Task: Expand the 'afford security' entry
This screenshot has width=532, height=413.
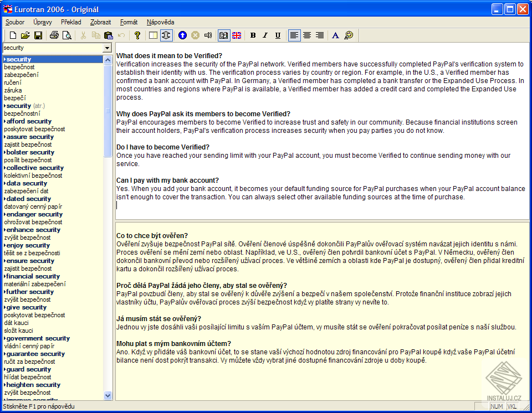Action: (5, 121)
